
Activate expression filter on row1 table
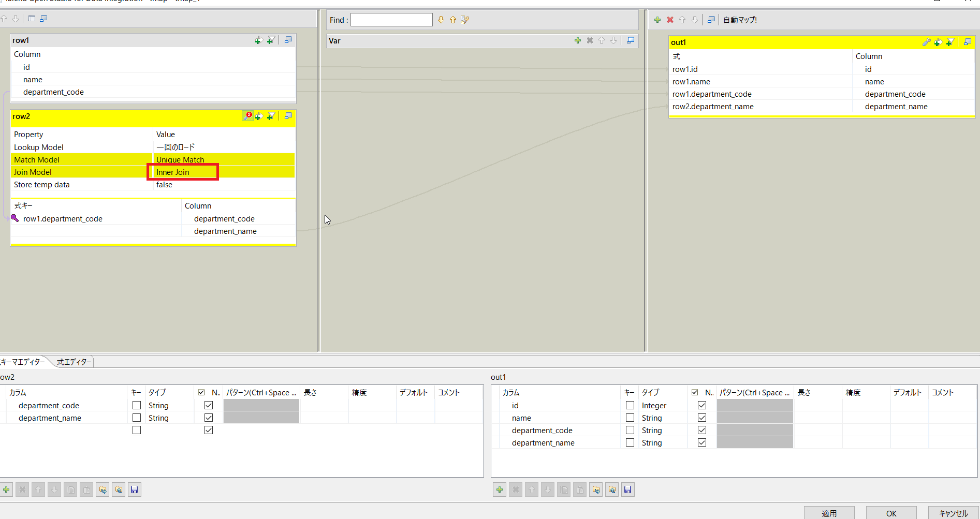point(271,40)
